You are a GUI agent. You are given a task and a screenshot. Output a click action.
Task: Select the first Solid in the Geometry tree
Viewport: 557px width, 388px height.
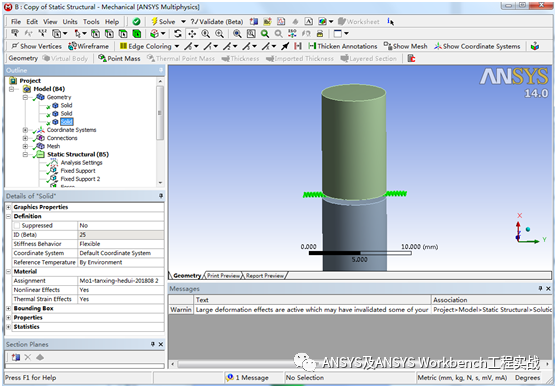66,105
